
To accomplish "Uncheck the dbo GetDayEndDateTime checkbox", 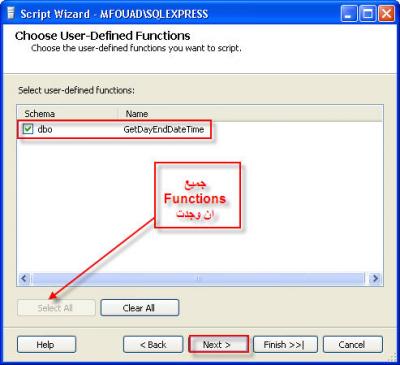I will tap(28, 129).
